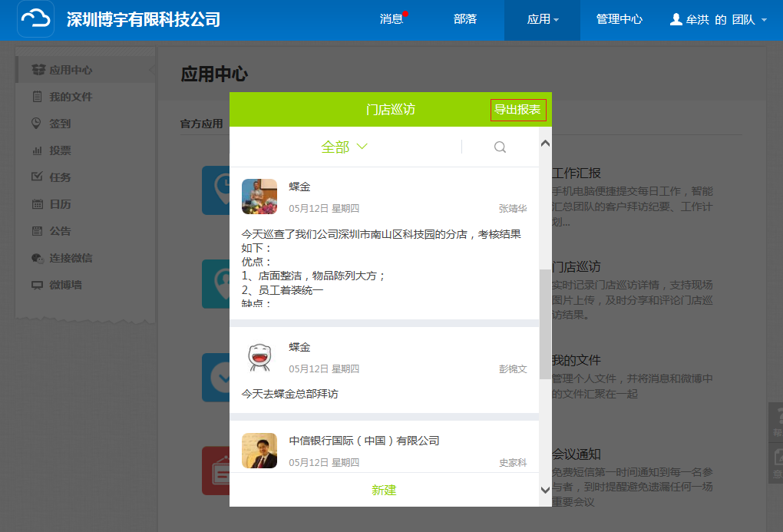Click the cloud logo icon
The width and height of the screenshot is (783, 532).
click(35, 19)
